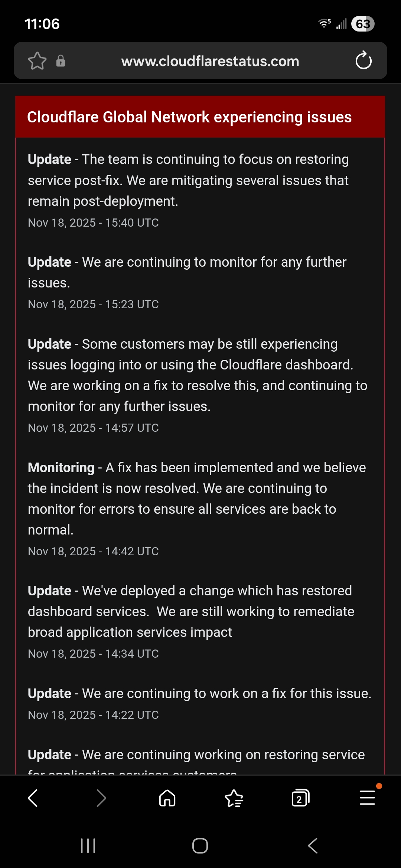The width and height of the screenshot is (401, 868).
Task: Go back using browser back arrow
Action: coord(33,798)
